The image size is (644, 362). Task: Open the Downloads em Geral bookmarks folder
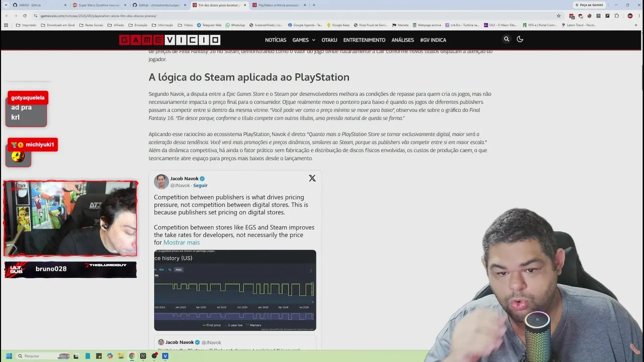tap(57, 25)
